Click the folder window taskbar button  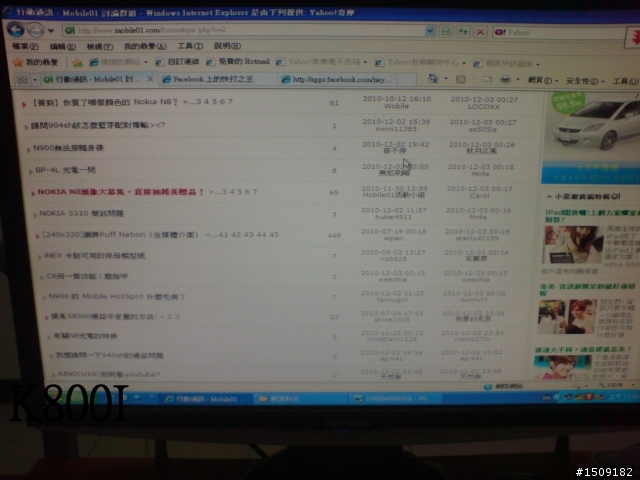pyautogui.click(x=300, y=399)
